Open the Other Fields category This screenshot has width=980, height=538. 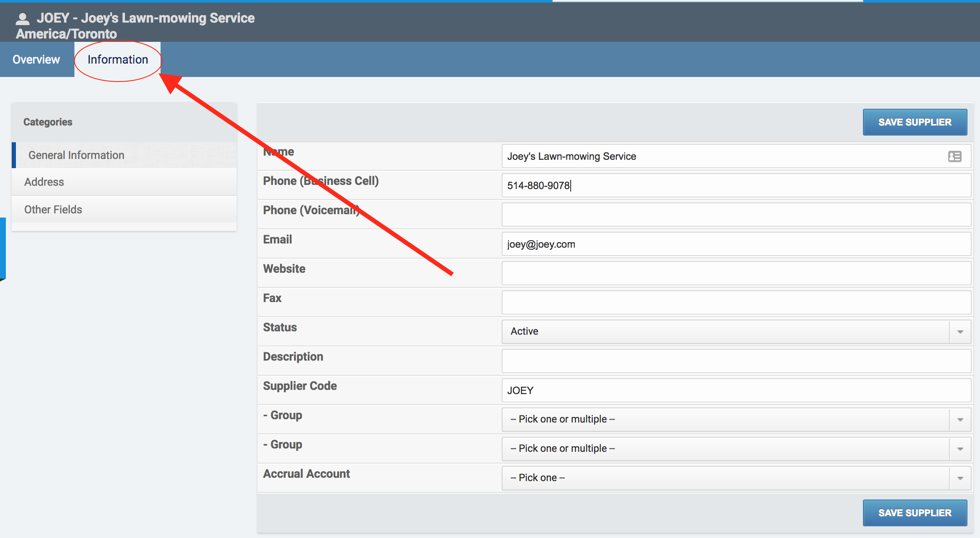tap(124, 210)
